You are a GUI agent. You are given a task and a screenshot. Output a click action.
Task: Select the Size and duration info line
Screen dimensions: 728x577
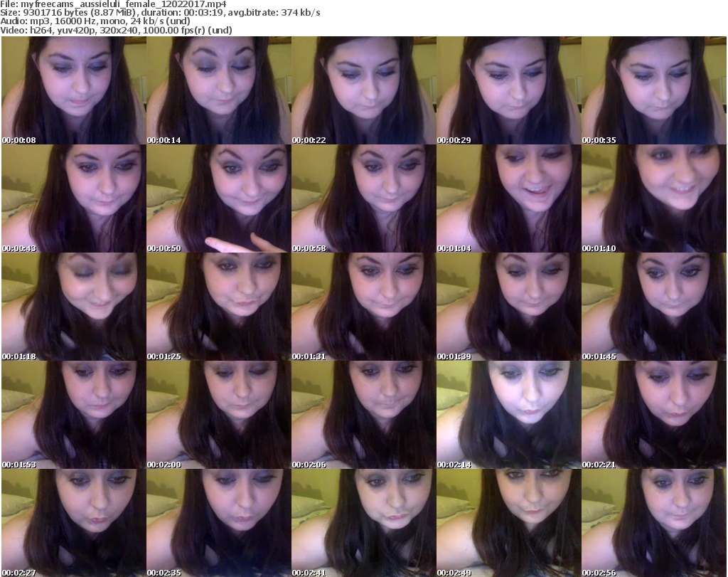pyautogui.click(x=160, y=13)
